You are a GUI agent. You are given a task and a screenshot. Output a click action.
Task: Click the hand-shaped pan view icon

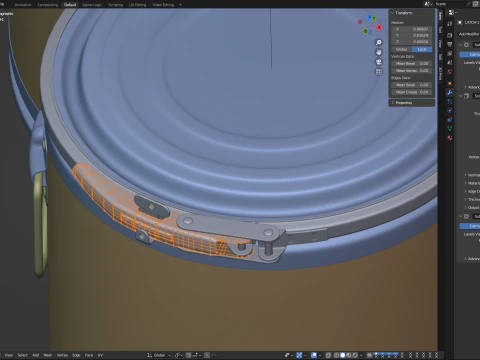(x=379, y=52)
